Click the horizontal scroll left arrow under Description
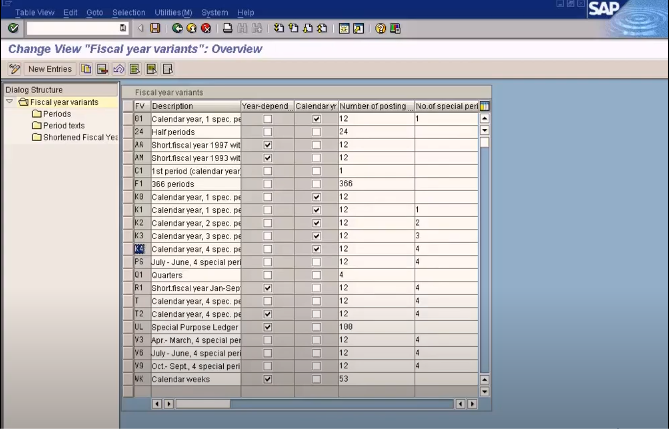Screen dimensions: 669x429 pyautogui.click(x=157, y=404)
